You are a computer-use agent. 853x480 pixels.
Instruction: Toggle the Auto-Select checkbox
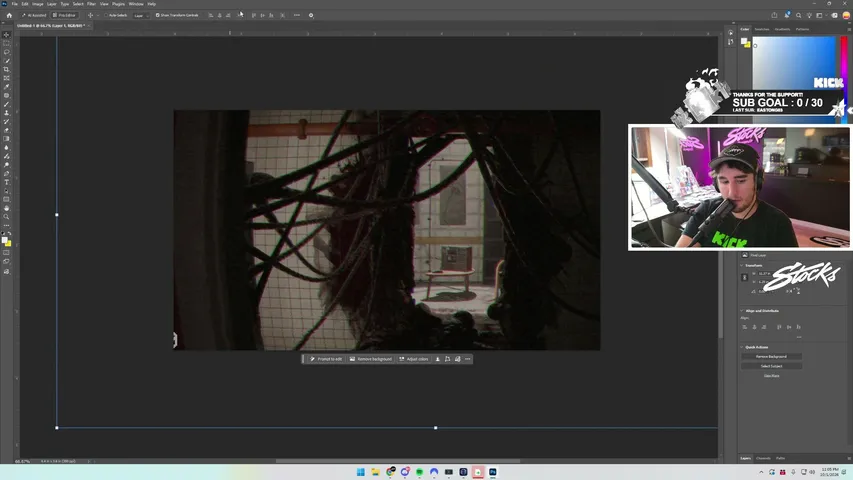[x=106, y=15]
